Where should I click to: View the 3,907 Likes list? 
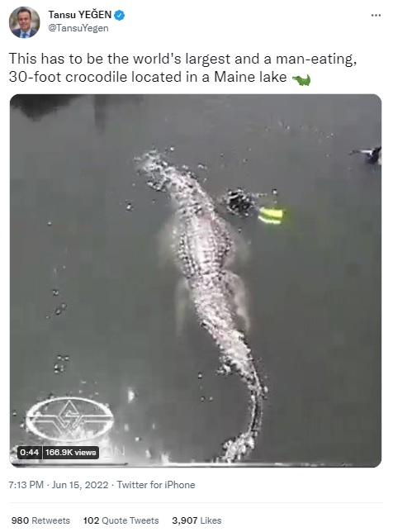point(196,520)
